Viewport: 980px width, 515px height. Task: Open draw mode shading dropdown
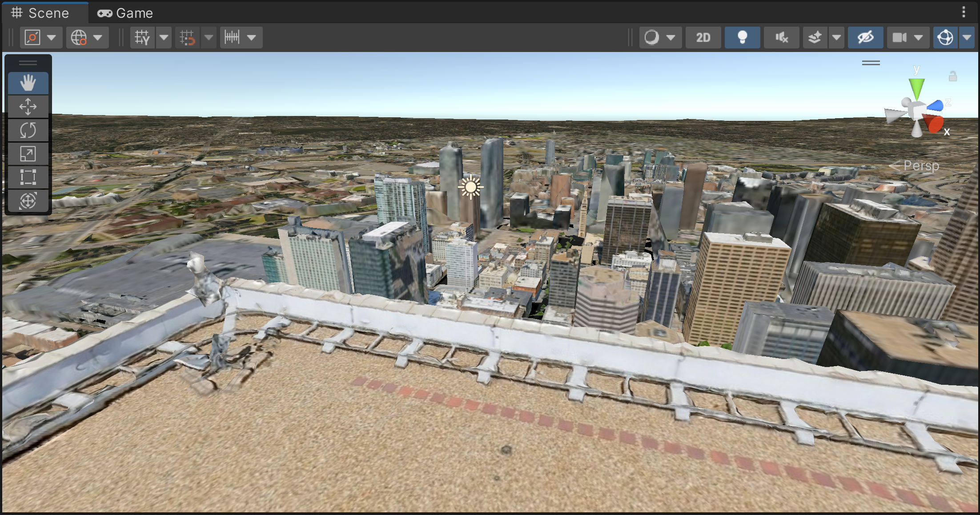(x=671, y=37)
